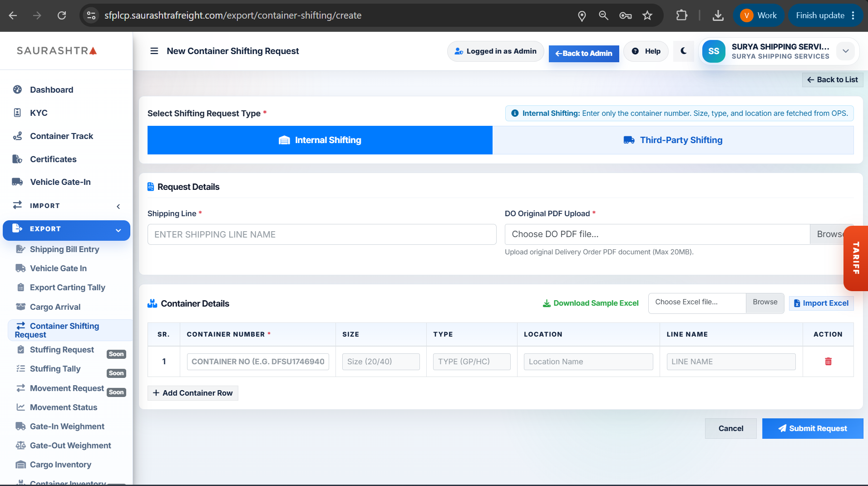The image size is (868, 486).
Task: Click Movement Status chart icon
Action: point(20,407)
